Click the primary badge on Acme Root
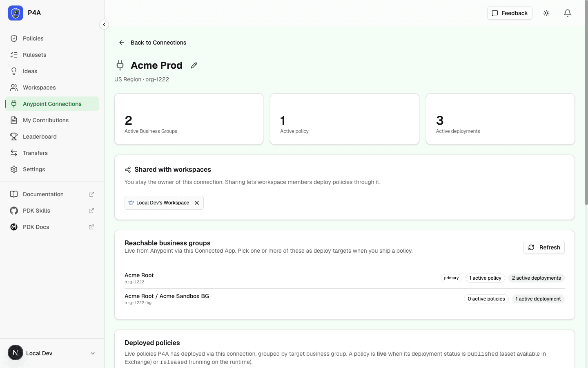588x368 pixels. 451,278
